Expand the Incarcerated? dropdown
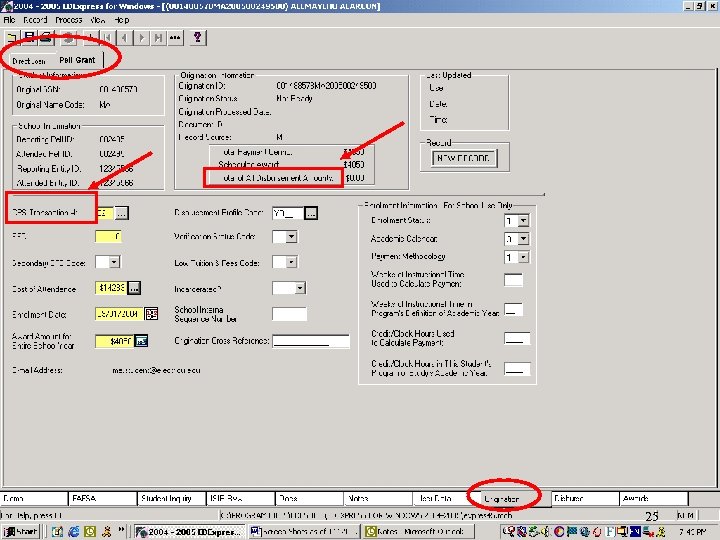 300,288
